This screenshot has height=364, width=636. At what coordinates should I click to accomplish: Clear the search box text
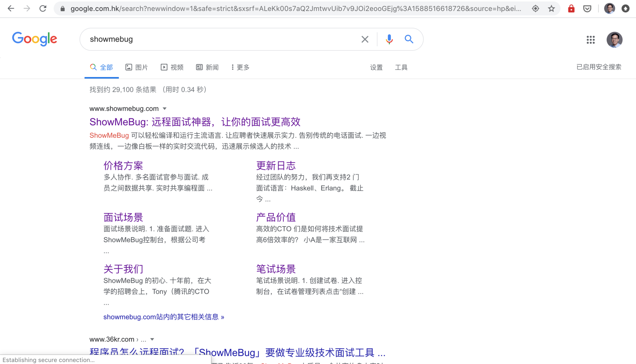[365, 39]
